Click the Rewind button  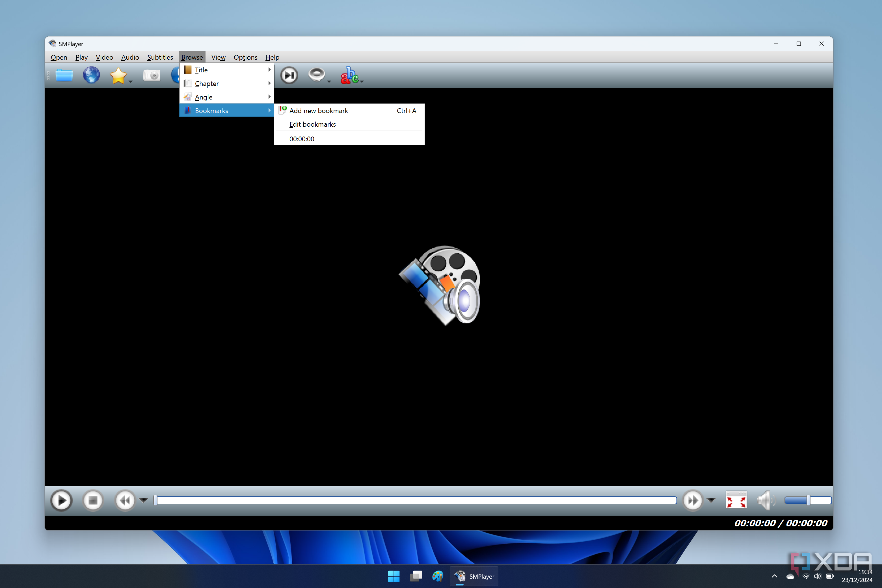click(125, 500)
